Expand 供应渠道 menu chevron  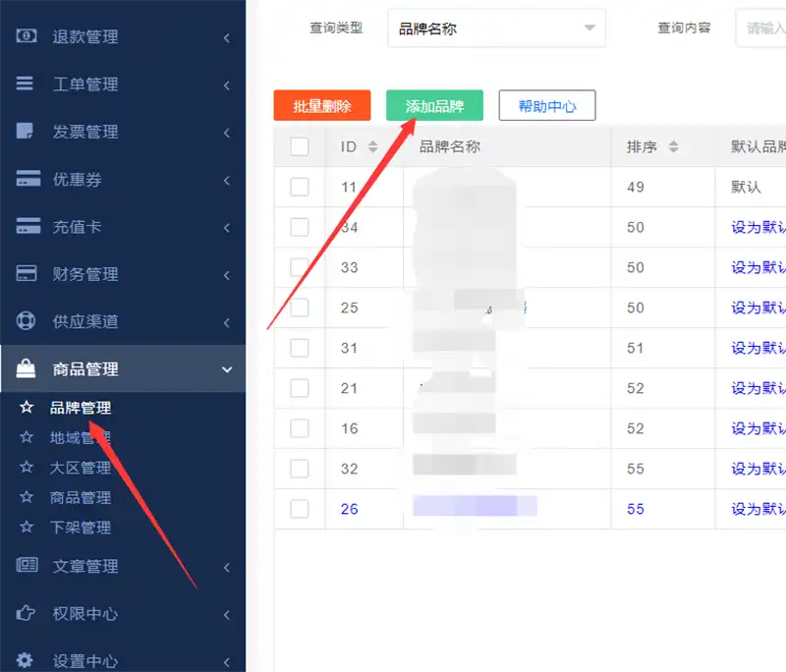tap(227, 322)
